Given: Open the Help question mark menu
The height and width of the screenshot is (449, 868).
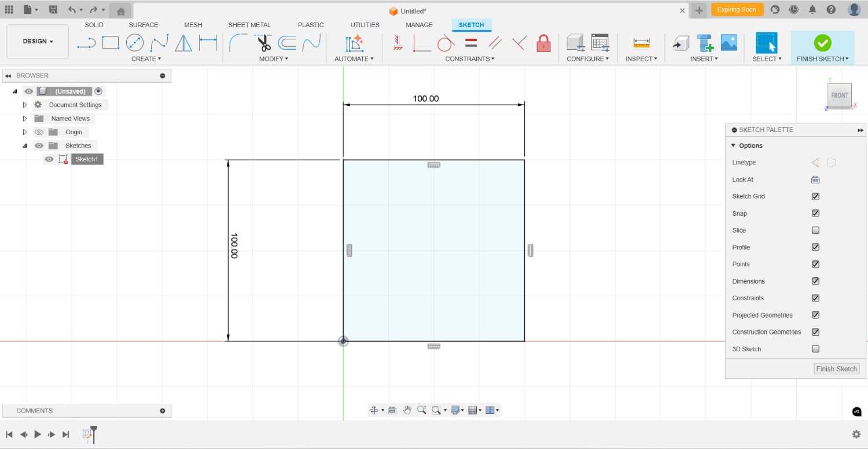Looking at the screenshot, I should (x=831, y=10).
